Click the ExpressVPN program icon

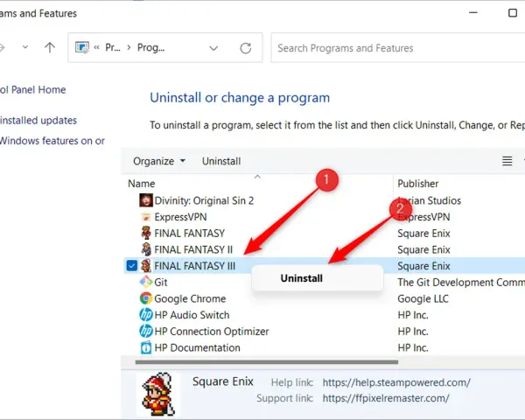pos(146,217)
